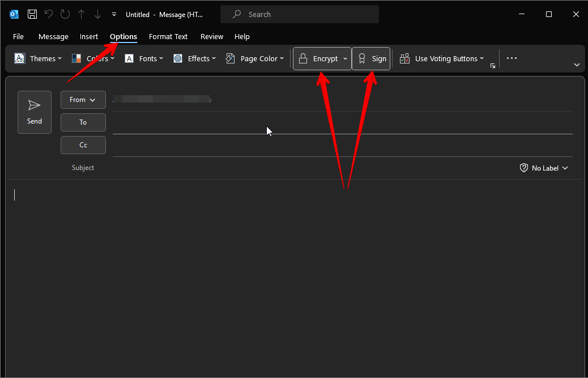Viewport: 588px width, 378px height.
Task: Send the email message
Action: (x=35, y=112)
